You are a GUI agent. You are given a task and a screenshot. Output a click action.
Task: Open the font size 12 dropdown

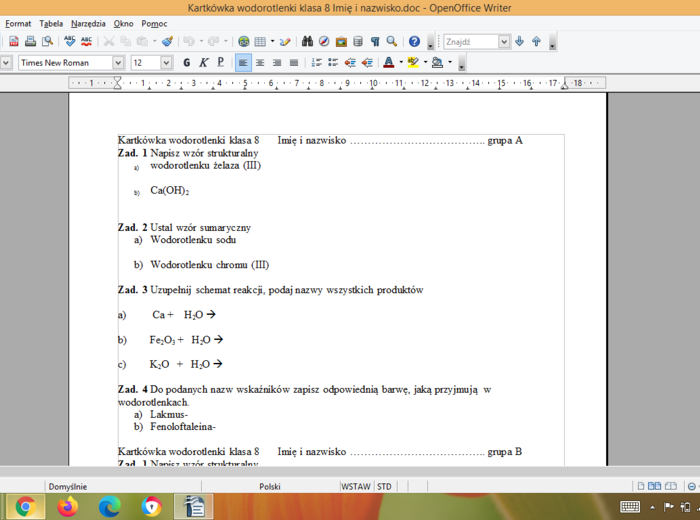tap(166, 63)
